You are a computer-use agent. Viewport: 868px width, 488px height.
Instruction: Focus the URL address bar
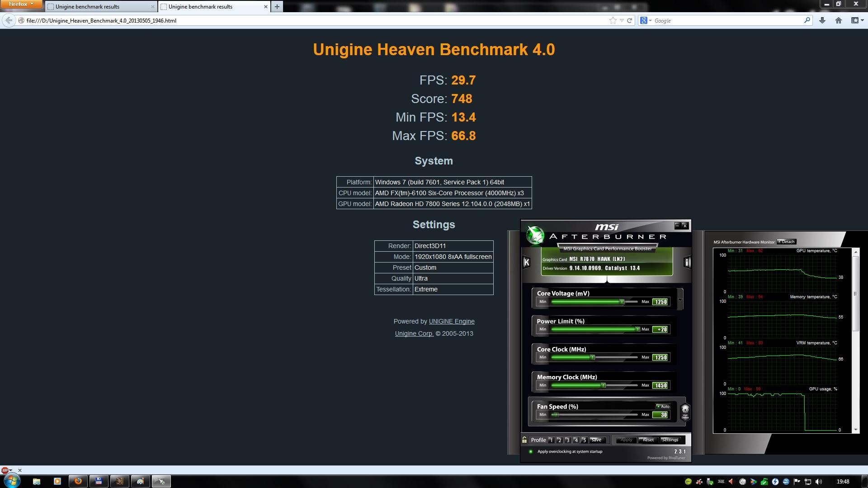tap(312, 20)
